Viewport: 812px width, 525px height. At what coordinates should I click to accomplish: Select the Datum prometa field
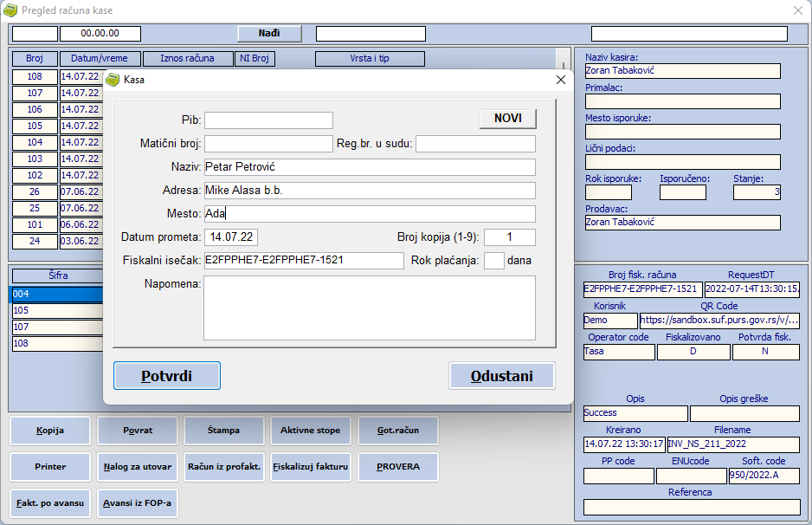coord(231,237)
